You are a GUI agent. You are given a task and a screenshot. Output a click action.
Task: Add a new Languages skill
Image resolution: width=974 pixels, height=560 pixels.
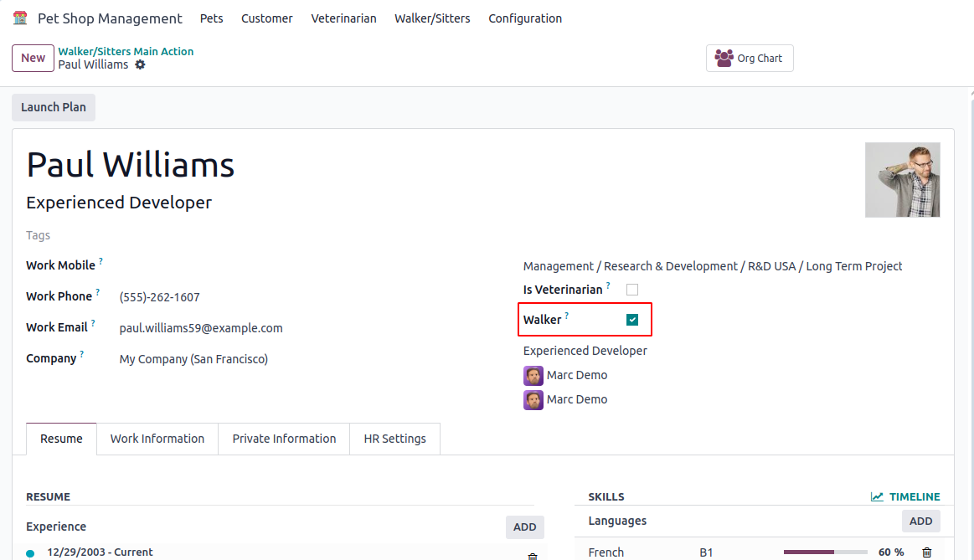[x=920, y=521]
